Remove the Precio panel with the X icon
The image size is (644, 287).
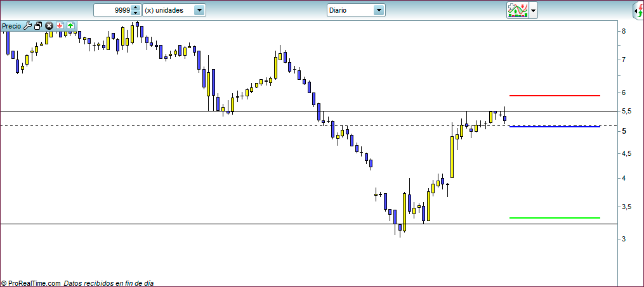[49, 26]
